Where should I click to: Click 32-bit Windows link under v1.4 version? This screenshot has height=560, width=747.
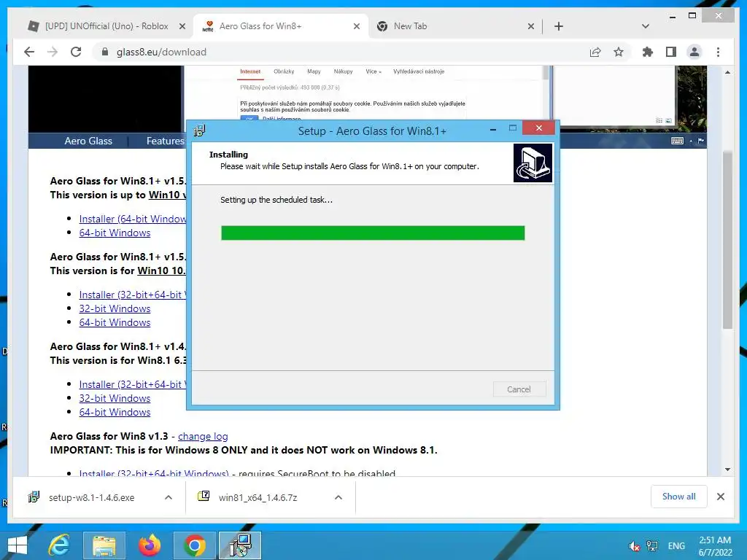point(115,397)
